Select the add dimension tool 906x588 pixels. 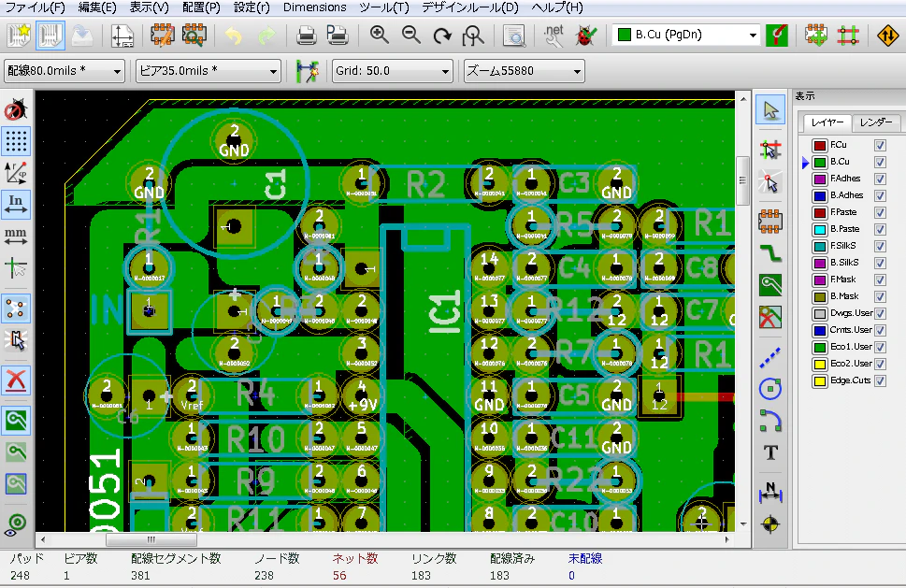pyautogui.click(x=770, y=492)
